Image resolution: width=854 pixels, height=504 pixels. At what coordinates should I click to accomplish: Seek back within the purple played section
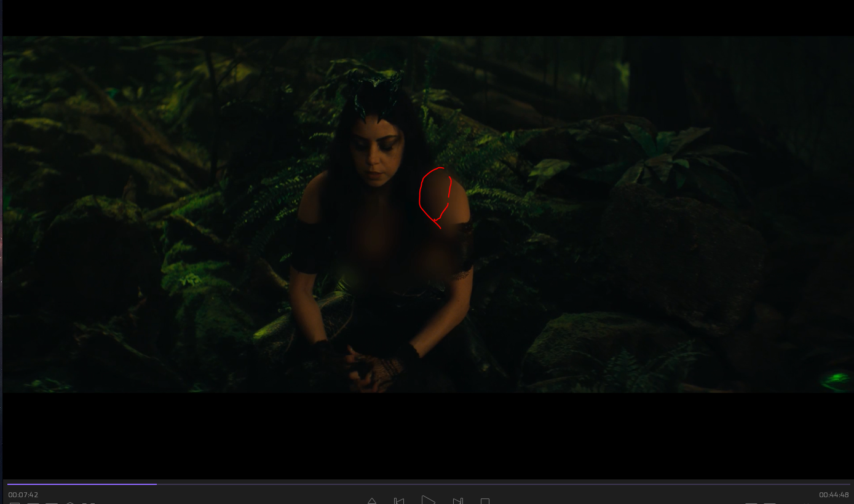(x=80, y=484)
